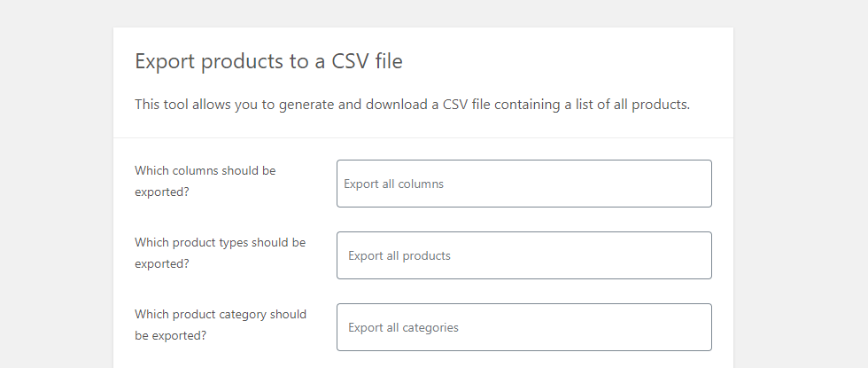Image resolution: width=868 pixels, height=368 pixels.
Task: Open the 'Export all columns' selector
Action: tap(523, 184)
